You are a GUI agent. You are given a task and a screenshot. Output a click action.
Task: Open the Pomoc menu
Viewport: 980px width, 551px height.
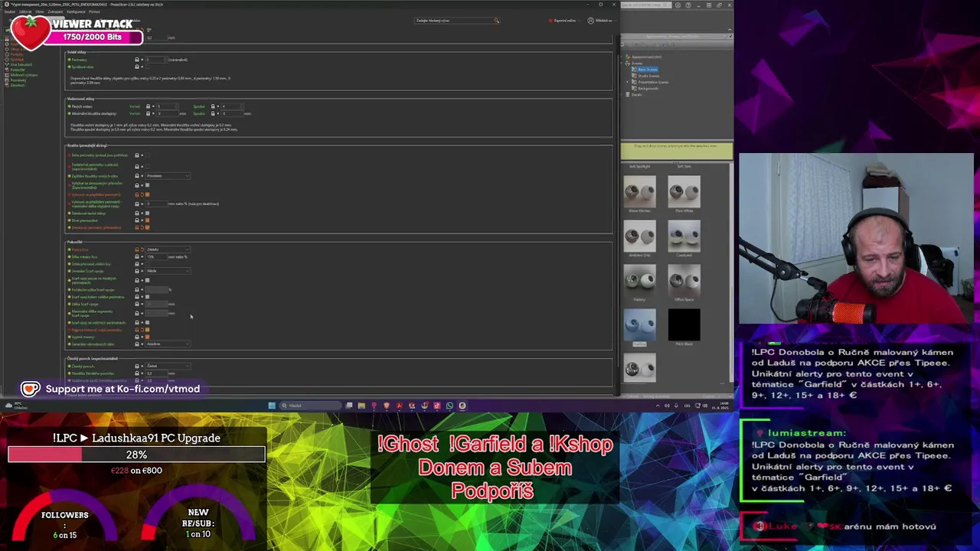click(94, 11)
